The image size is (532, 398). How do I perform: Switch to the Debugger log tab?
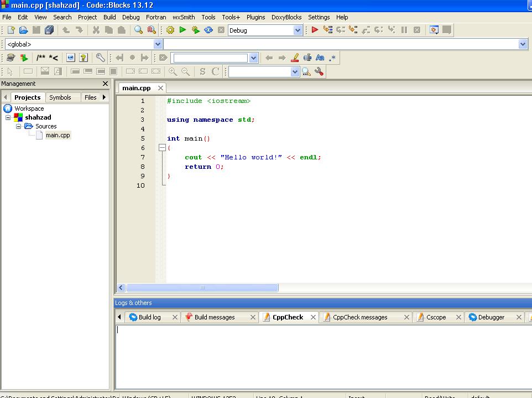491,317
